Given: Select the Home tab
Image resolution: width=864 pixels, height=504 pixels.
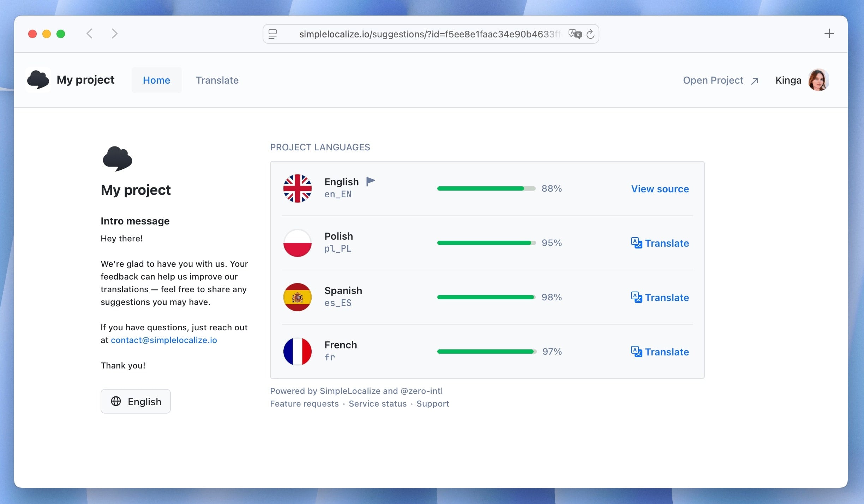Looking at the screenshot, I should pyautogui.click(x=156, y=80).
